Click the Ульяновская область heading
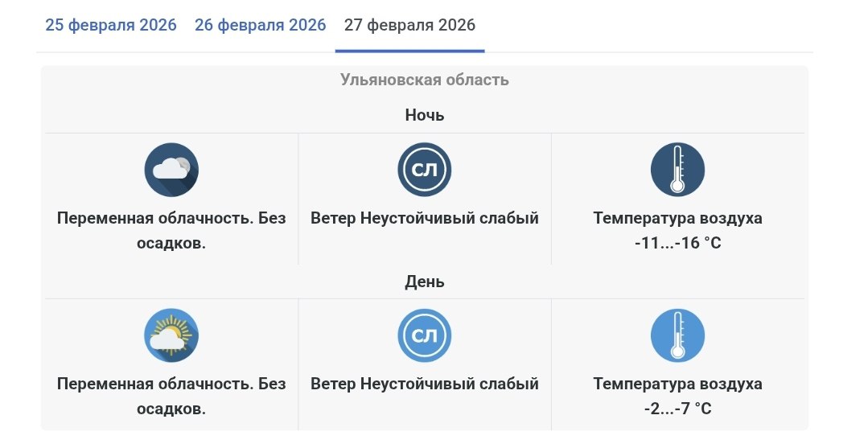Viewport: 868px width, 444px height. click(x=425, y=80)
